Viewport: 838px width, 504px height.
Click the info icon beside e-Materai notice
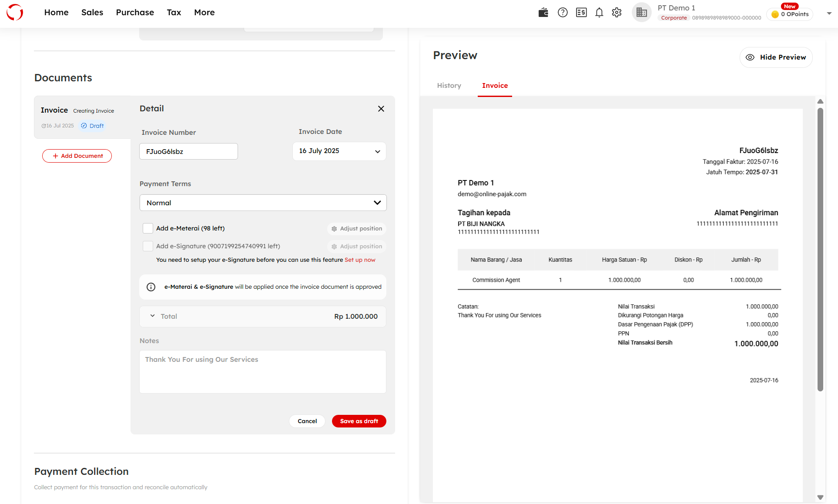151,287
